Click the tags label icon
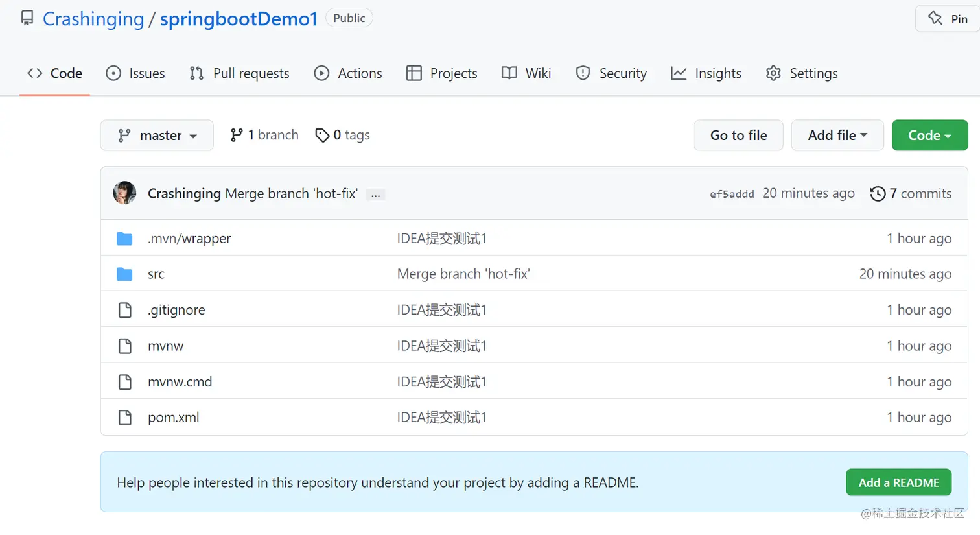The image size is (980, 535). tap(322, 135)
